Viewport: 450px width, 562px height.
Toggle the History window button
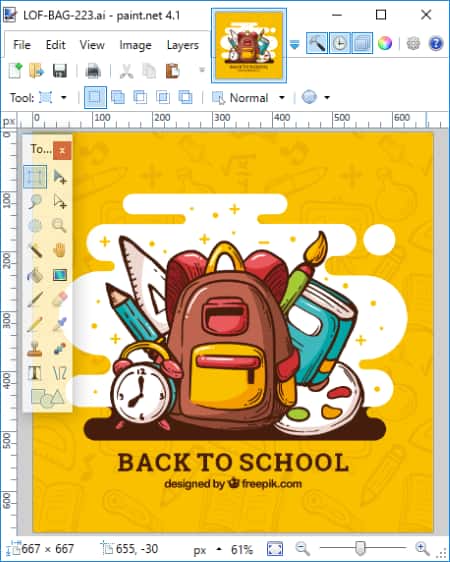click(339, 43)
